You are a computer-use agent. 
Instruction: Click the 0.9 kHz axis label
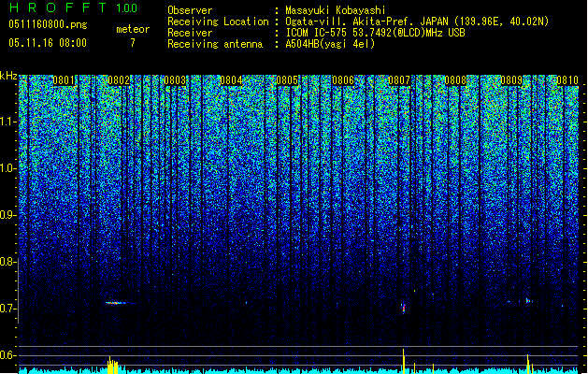[8, 215]
